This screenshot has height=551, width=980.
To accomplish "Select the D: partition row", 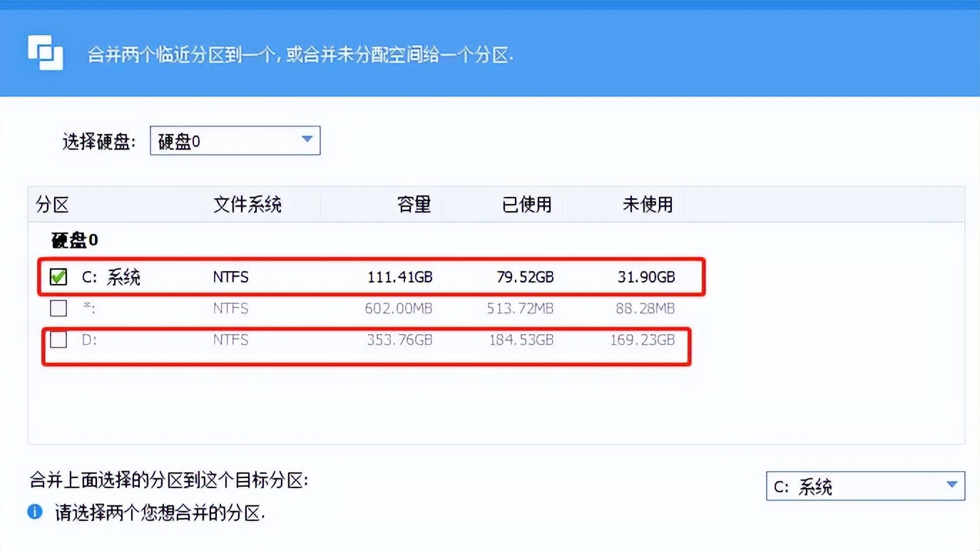I will click(x=285, y=340).
